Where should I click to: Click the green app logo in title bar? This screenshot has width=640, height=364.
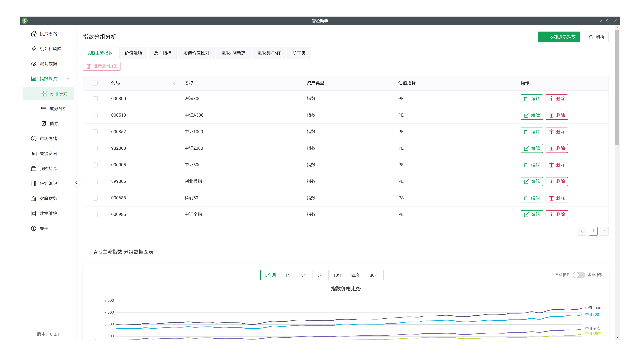pos(25,21)
